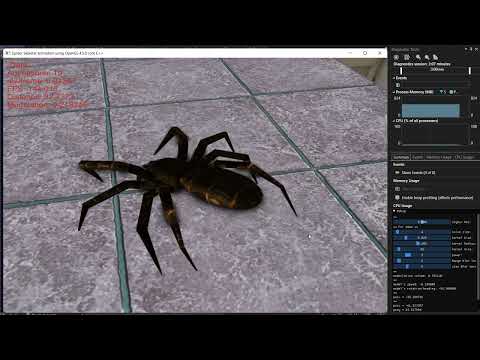This screenshot has width=480, height=360.
Task: Collapse the Process Memory graph
Action: coord(394,92)
